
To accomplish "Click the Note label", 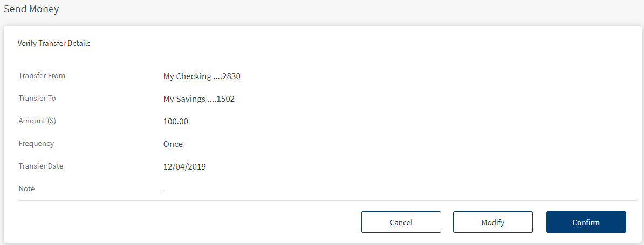I will coord(26,189).
